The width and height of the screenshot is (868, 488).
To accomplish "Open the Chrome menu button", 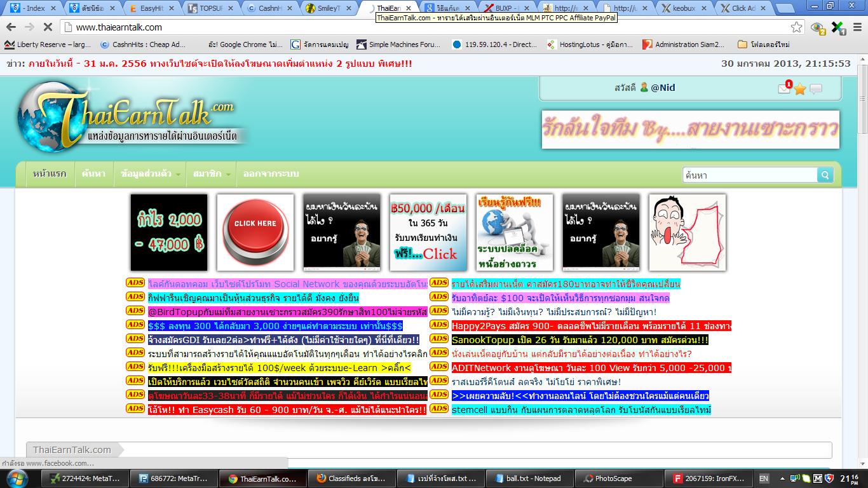I will pos(858,27).
